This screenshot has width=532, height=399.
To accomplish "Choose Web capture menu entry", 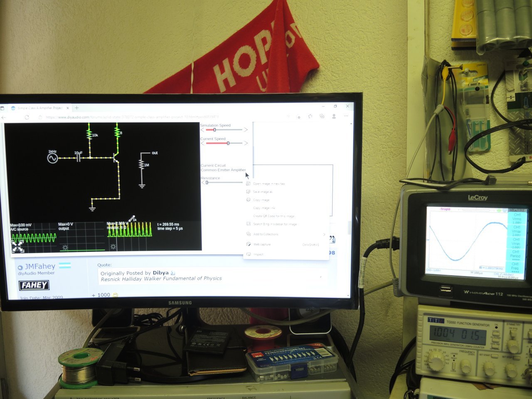I will tap(286, 244).
